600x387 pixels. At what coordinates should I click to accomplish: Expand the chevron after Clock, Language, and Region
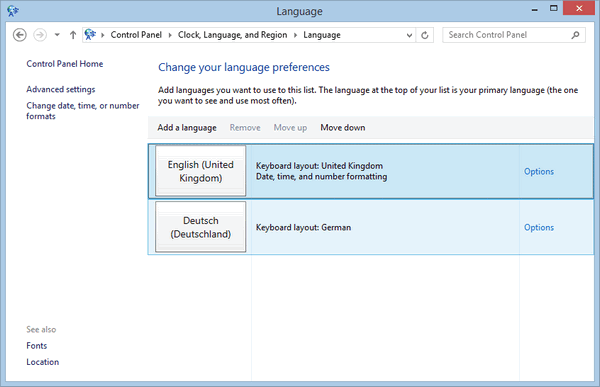pos(295,35)
